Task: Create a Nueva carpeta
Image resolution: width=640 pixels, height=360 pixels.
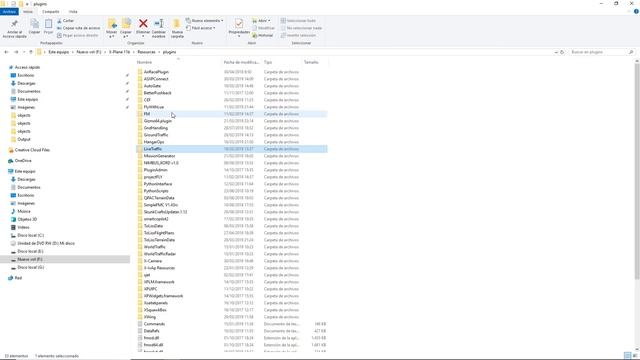Action: click(177, 29)
